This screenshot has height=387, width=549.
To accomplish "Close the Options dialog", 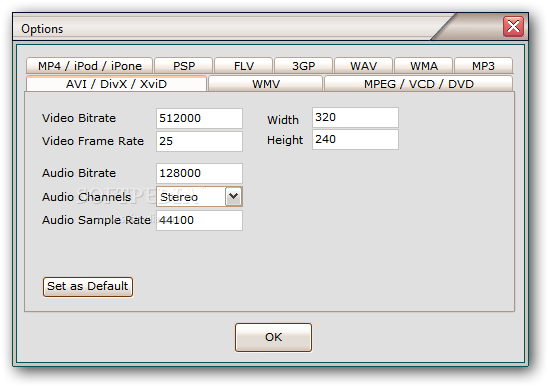I will (513, 26).
